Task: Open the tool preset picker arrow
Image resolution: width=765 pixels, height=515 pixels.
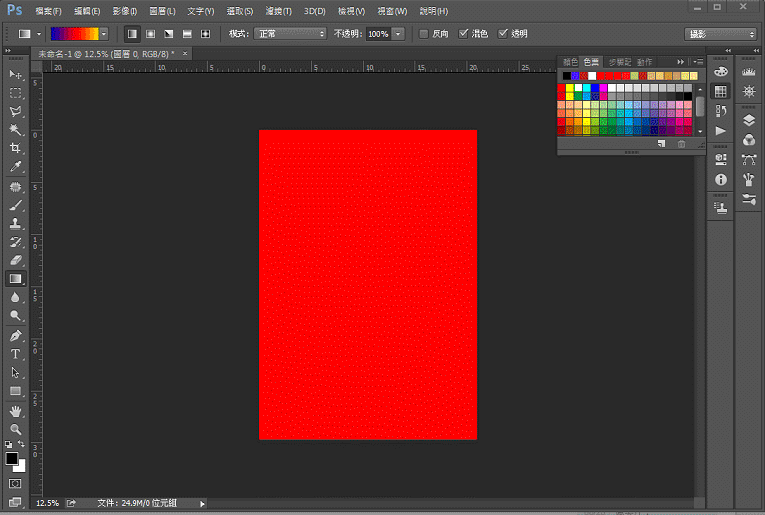Action: [39, 34]
